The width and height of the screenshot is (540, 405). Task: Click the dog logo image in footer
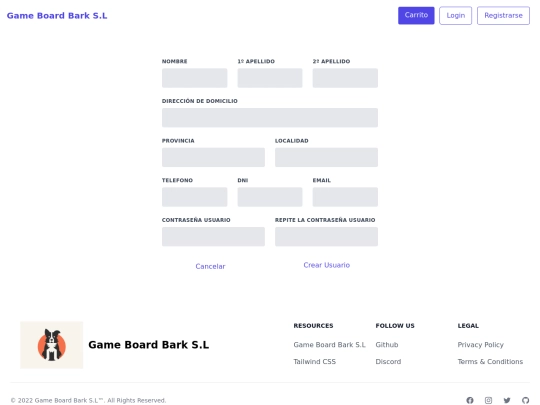[x=52, y=345]
